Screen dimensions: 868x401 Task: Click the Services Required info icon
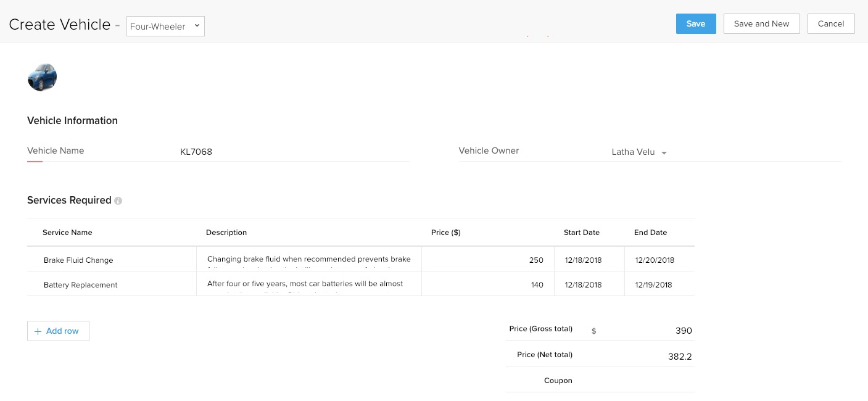point(118,200)
